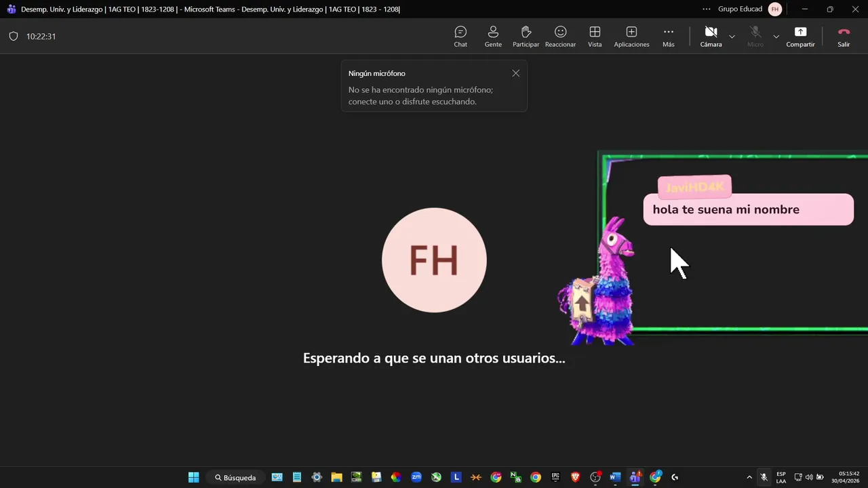Open Aplicaciones in meeting toolbar
The height and width of the screenshot is (488, 868).
(x=631, y=36)
